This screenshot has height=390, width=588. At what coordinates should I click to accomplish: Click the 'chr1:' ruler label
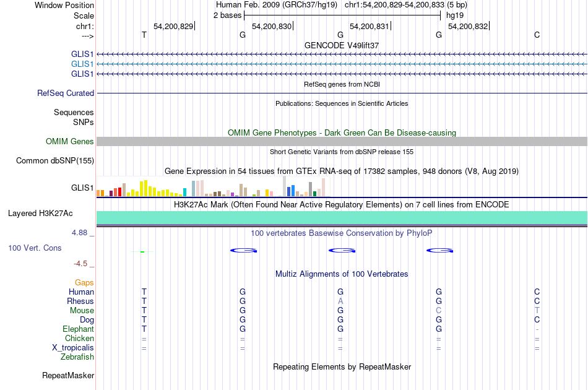85,26
